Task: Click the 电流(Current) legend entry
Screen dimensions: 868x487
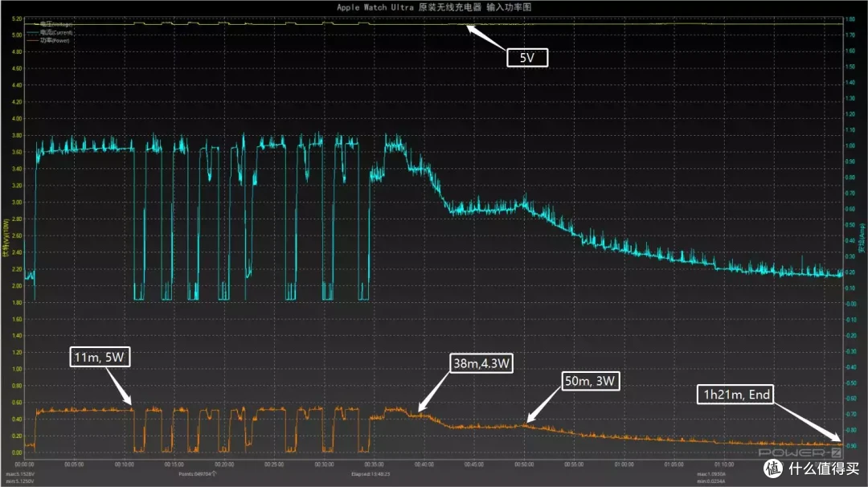Action: (50, 33)
